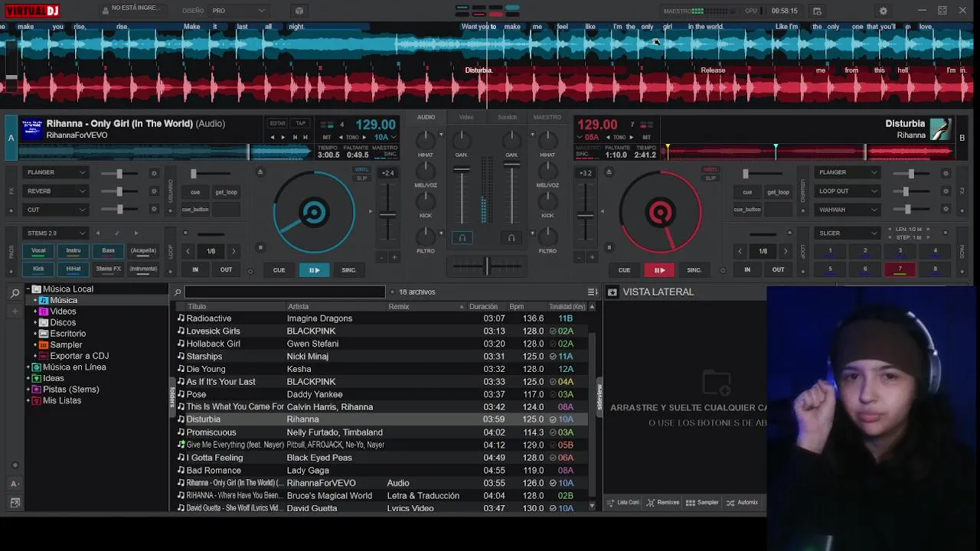
Task: Open the FLANGER effect dropdown on deck A
Action: tap(56, 173)
